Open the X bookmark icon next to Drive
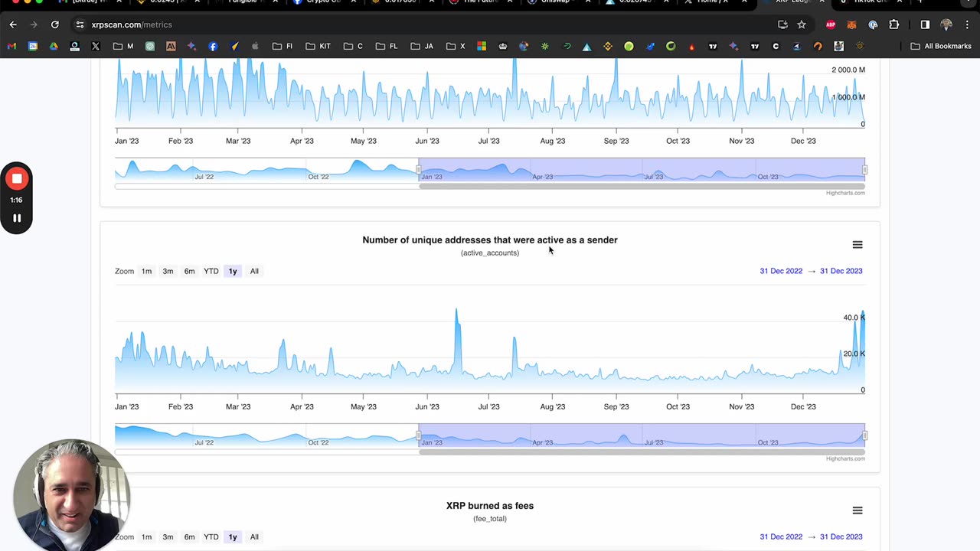The width and height of the screenshot is (980, 551). (x=96, y=46)
